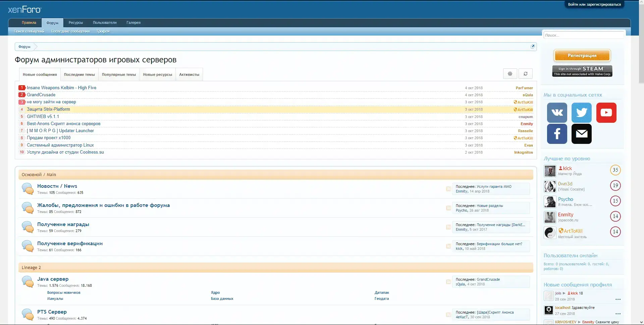Open options dots for localhost profile post
The height and width of the screenshot is (325, 644).
[618, 314]
